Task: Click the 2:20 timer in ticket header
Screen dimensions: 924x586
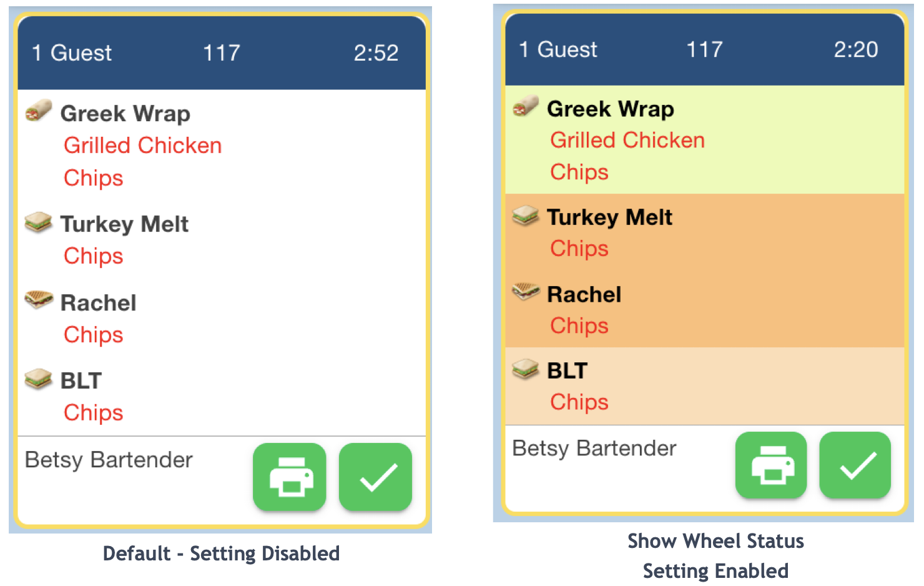Action: (x=856, y=49)
